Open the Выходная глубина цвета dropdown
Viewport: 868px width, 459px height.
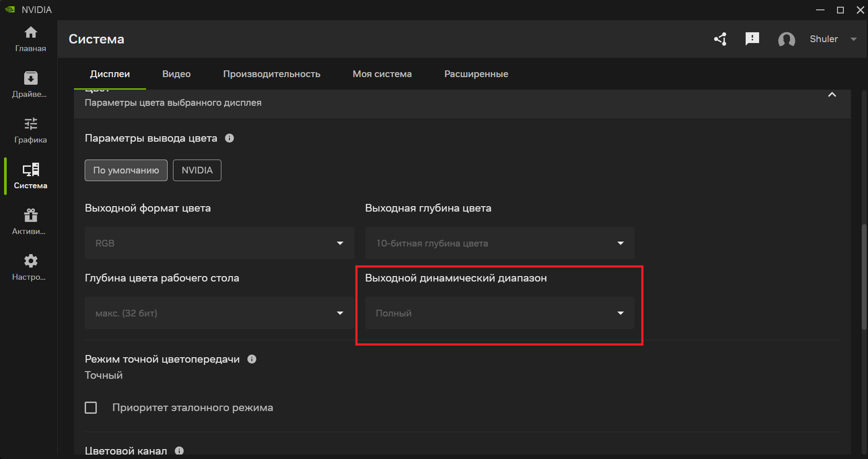(500, 243)
